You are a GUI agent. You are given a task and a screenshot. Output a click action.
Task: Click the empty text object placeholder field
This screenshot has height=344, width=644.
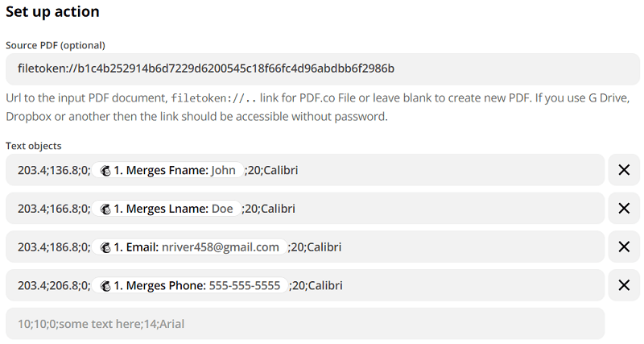tap(304, 324)
